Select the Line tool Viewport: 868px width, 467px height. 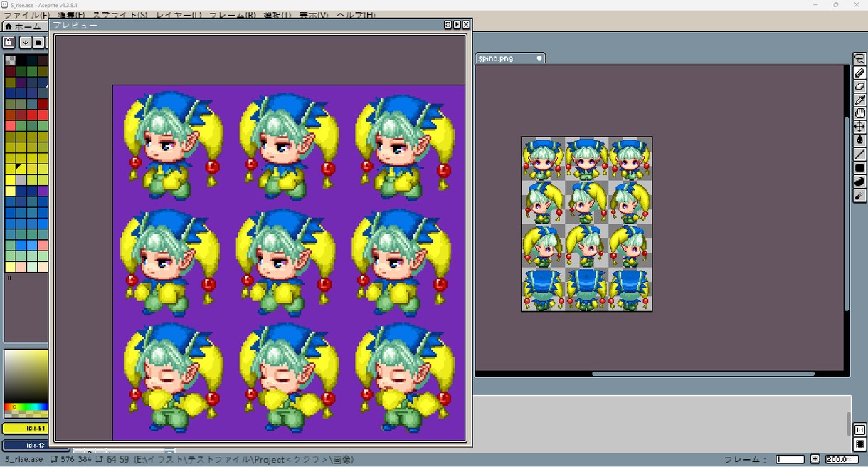point(859,154)
